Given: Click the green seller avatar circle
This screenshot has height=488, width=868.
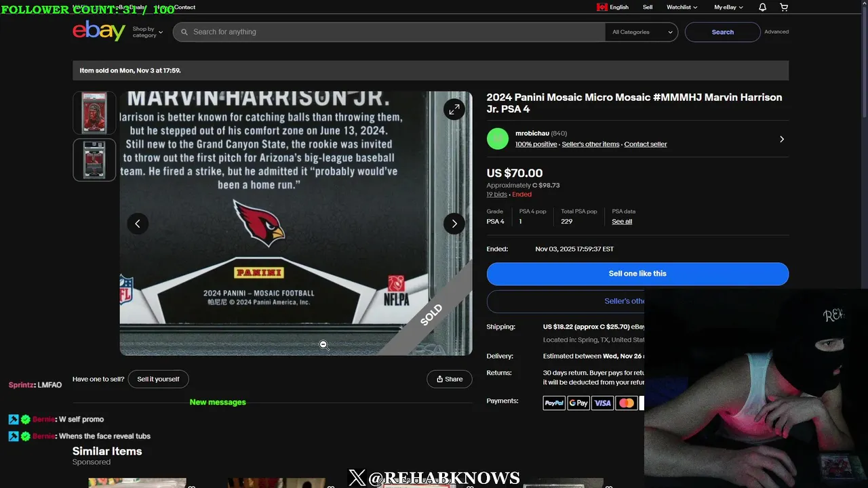Looking at the screenshot, I should point(498,139).
